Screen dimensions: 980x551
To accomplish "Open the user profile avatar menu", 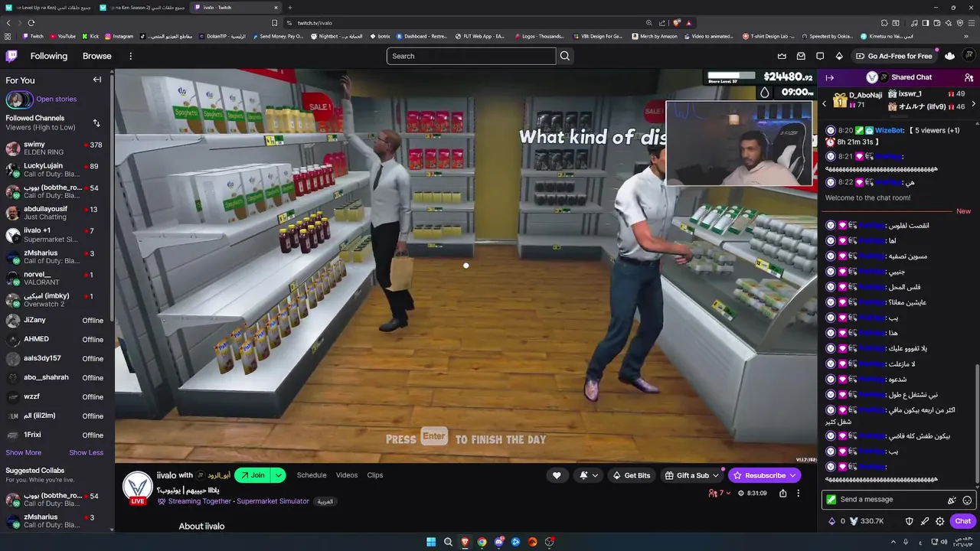I will coord(969,56).
